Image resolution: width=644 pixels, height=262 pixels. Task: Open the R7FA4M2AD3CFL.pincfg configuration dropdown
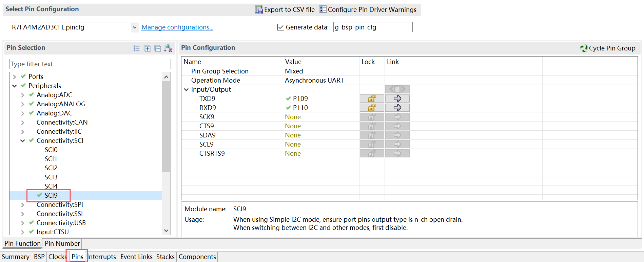tap(135, 27)
